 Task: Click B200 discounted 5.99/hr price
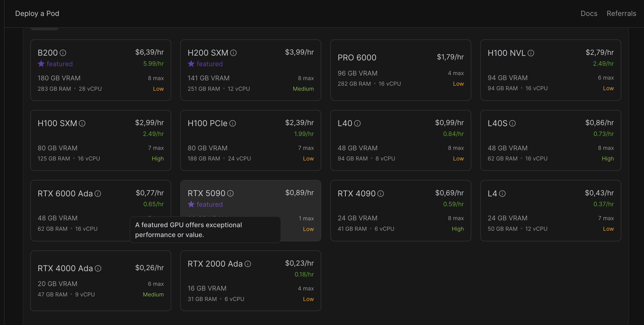coord(154,64)
